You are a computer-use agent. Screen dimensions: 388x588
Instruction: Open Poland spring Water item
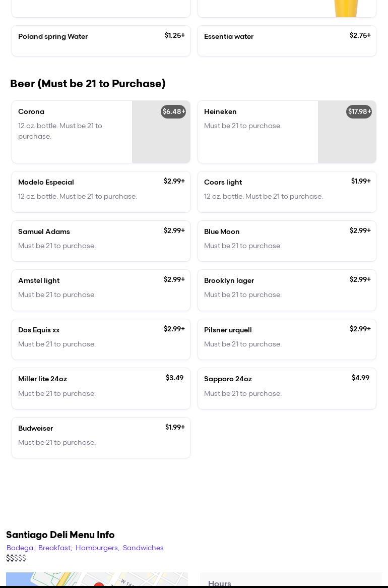(x=101, y=40)
